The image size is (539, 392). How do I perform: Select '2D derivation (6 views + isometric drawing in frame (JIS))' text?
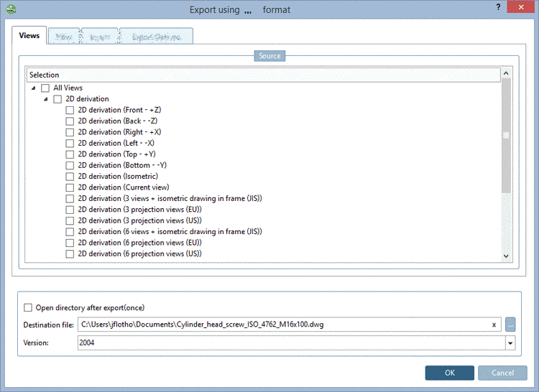click(170, 232)
